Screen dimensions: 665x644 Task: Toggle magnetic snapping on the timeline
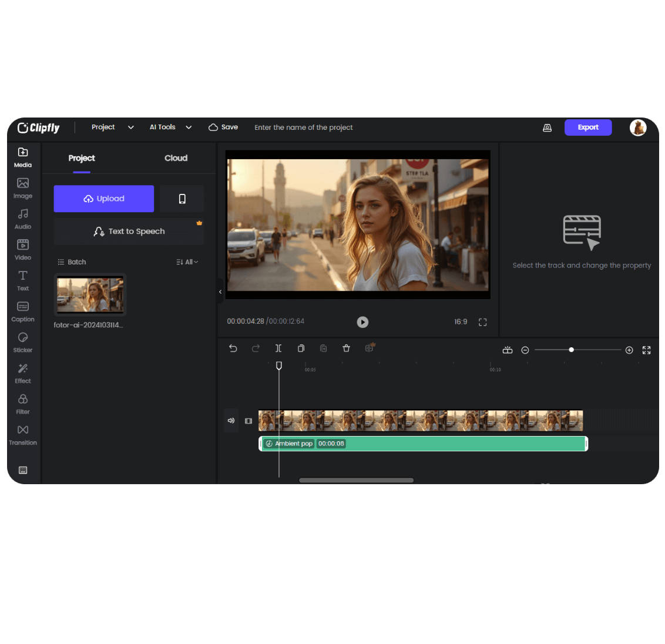click(507, 349)
